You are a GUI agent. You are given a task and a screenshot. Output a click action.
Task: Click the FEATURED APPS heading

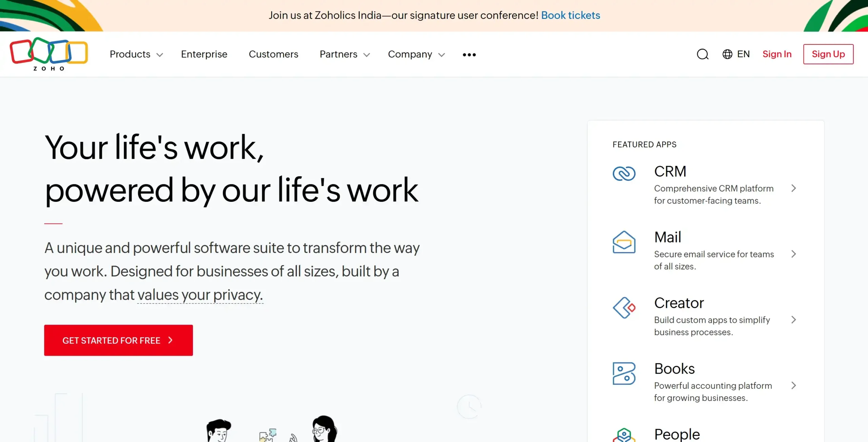point(645,145)
